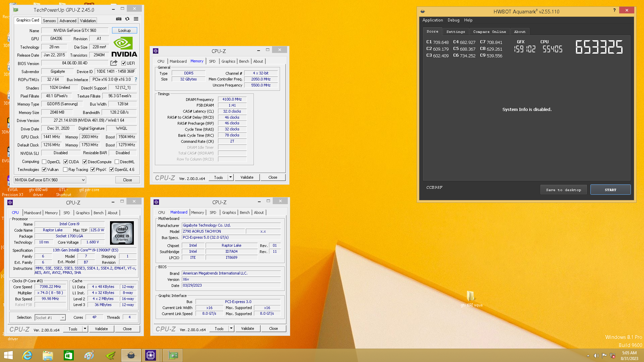This screenshot has height=362, width=644.
Task: Open the Validation tab in GPU-Z
Action: (x=88, y=21)
